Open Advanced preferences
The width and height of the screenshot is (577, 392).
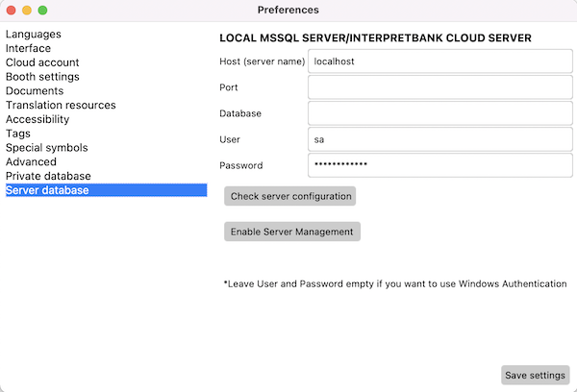click(x=32, y=161)
